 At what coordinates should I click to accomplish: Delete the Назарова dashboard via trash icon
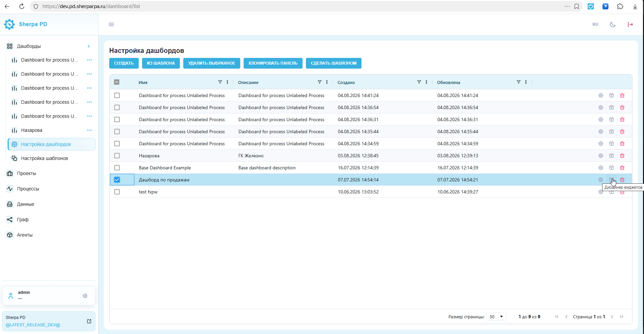tap(622, 156)
